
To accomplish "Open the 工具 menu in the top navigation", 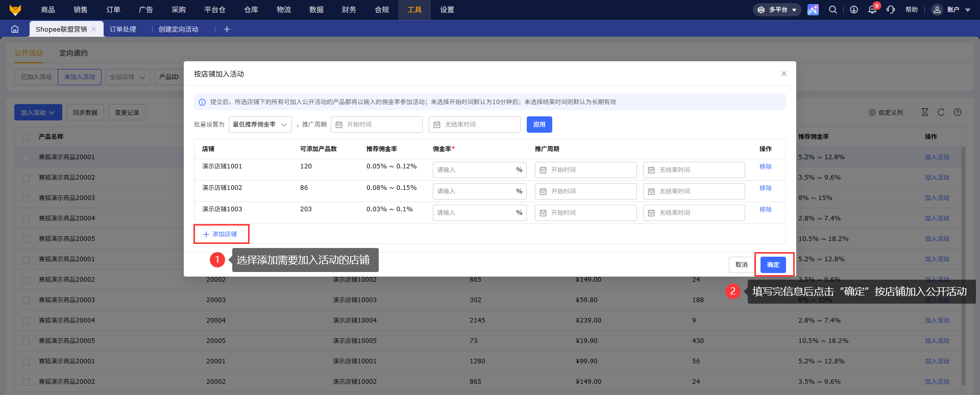I will (414, 10).
